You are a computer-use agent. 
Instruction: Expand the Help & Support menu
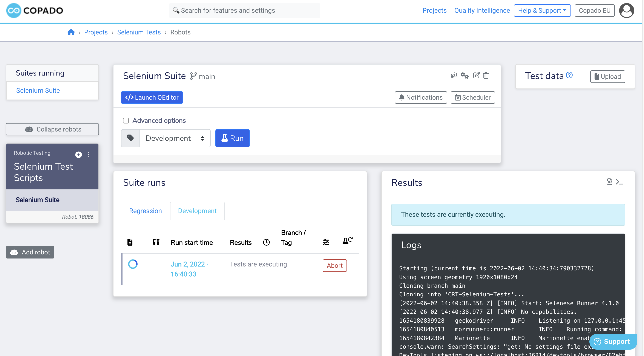[542, 11]
